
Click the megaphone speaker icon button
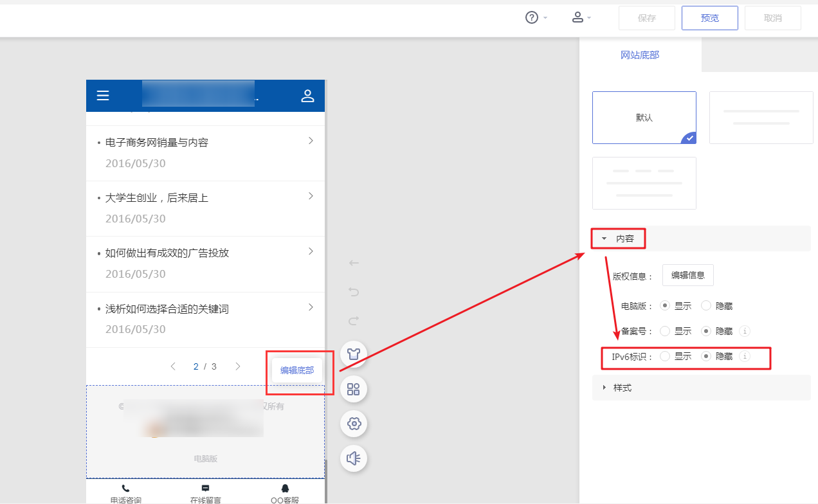(353, 458)
